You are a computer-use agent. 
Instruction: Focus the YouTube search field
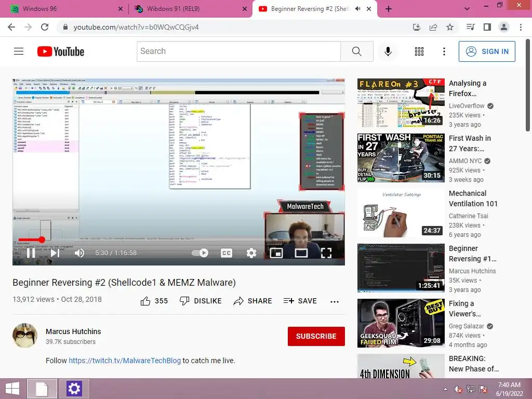click(239, 51)
